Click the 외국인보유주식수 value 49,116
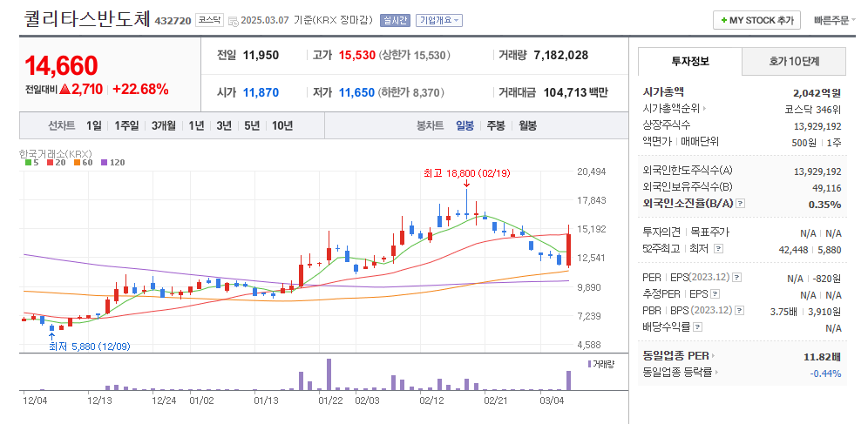 click(827, 187)
